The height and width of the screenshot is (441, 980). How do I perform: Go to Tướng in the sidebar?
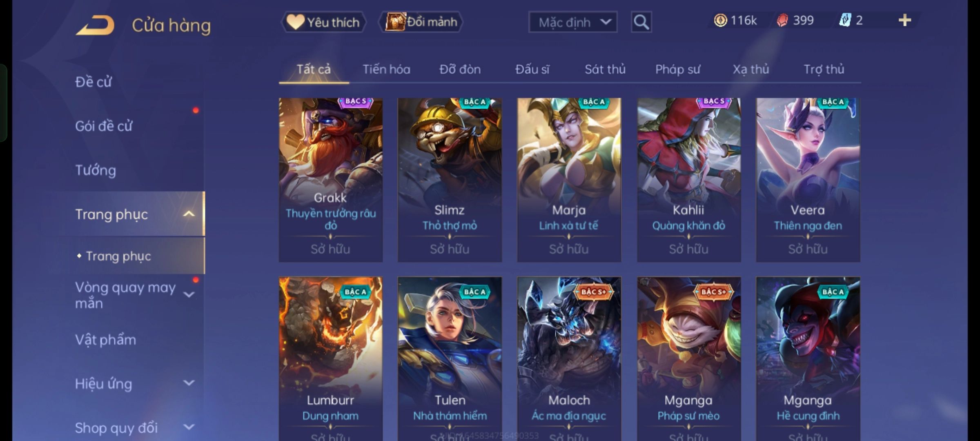point(96,170)
